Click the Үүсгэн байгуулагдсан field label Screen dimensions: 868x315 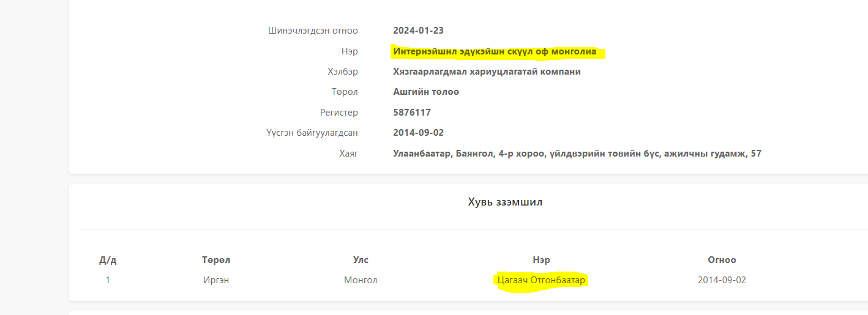[312, 133]
